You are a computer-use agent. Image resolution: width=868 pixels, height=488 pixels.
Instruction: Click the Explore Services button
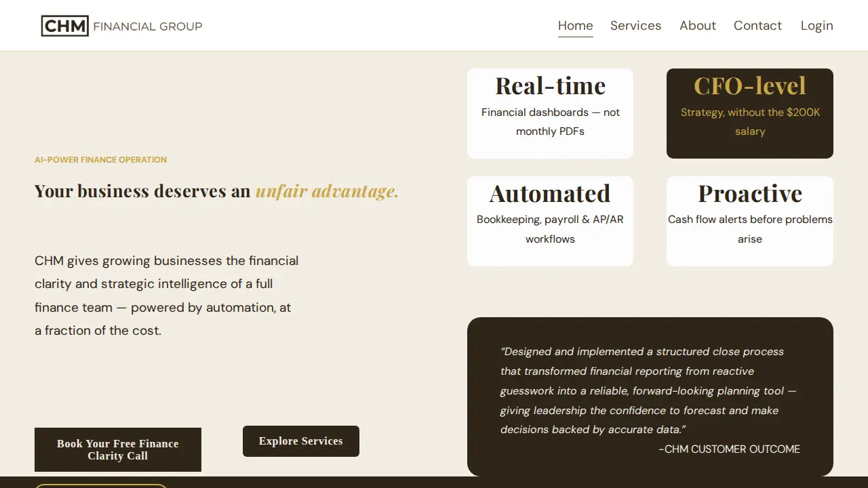pos(301,441)
